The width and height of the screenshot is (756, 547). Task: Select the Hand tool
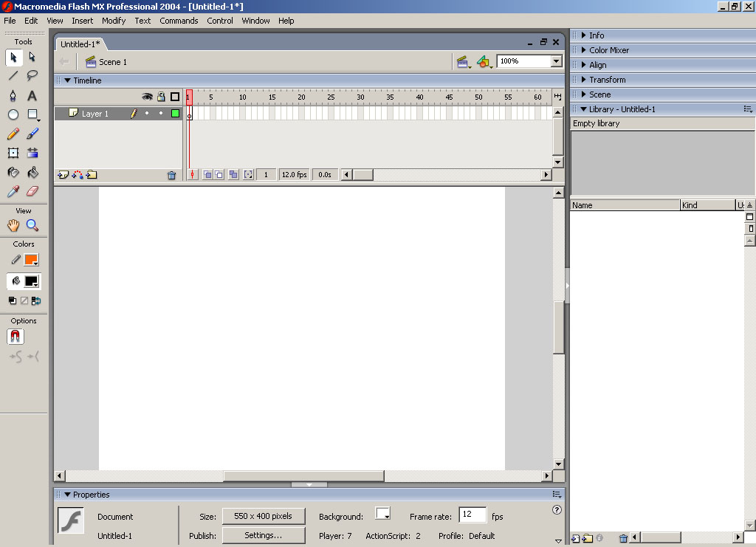(13, 226)
